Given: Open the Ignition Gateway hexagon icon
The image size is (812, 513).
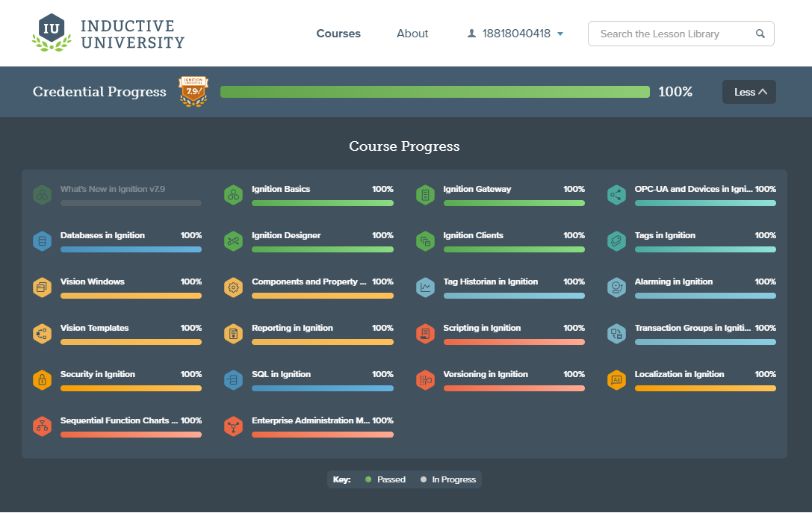Looking at the screenshot, I should click(x=425, y=195).
